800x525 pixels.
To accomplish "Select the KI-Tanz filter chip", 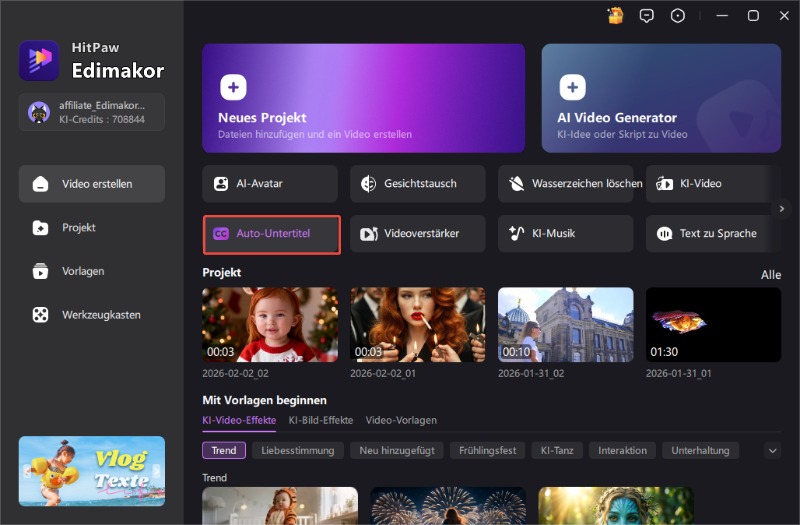I will click(555, 451).
